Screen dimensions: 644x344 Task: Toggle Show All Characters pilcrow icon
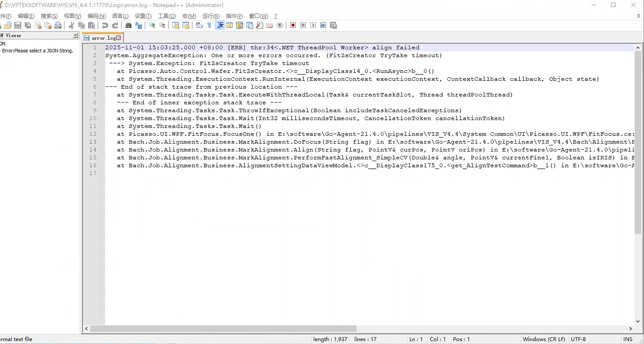point(209,25)
